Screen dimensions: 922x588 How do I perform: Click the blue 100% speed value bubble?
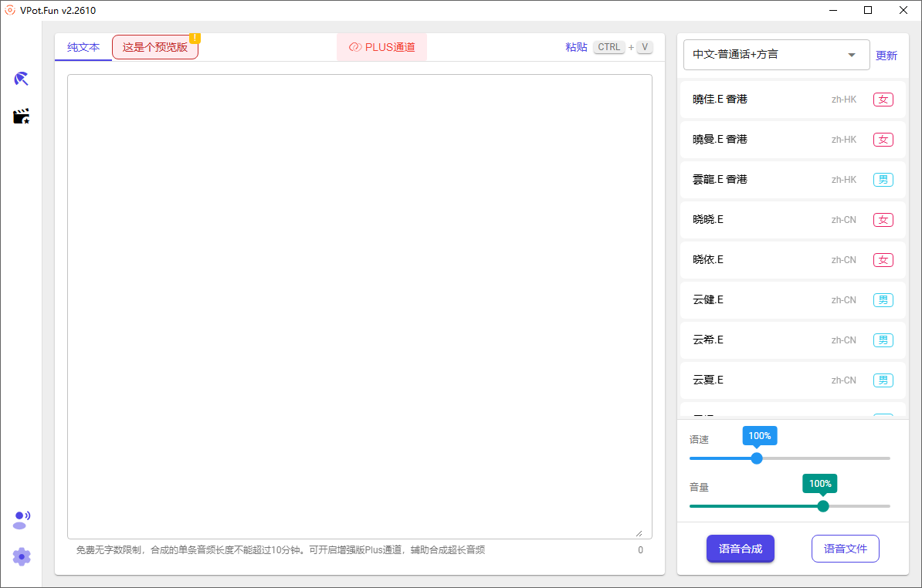[x=760, y=436]
